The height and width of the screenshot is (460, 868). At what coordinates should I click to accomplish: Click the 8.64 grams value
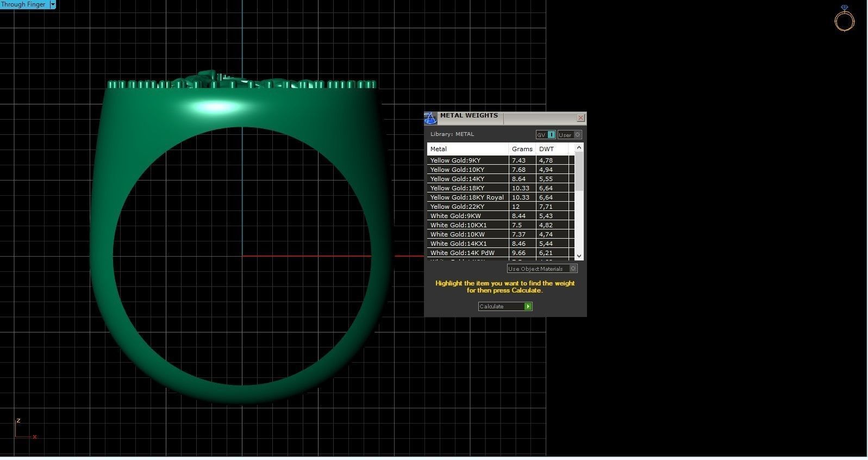pos(519,179)
